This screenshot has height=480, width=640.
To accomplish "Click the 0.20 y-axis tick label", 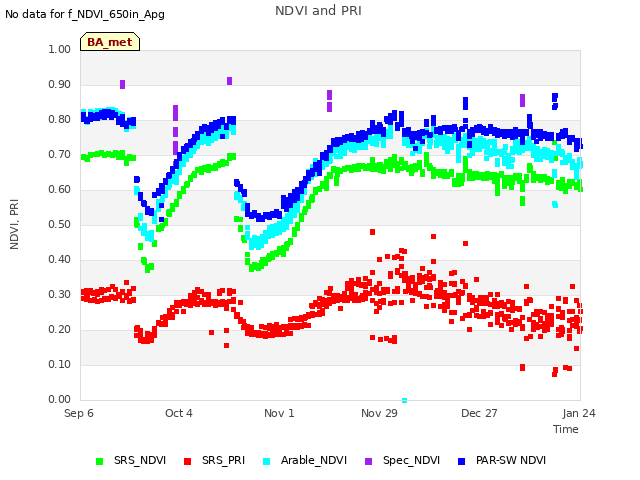I will pos(60,329).
